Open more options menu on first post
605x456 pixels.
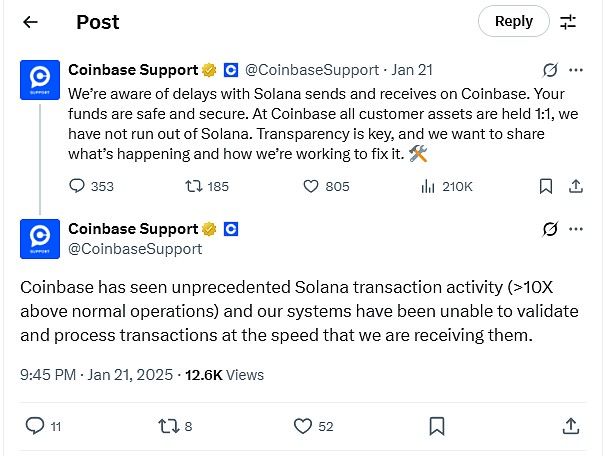(576, 70)
